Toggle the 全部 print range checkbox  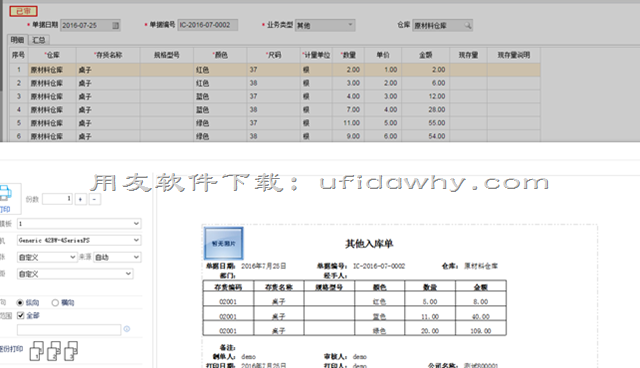point(21,315)
